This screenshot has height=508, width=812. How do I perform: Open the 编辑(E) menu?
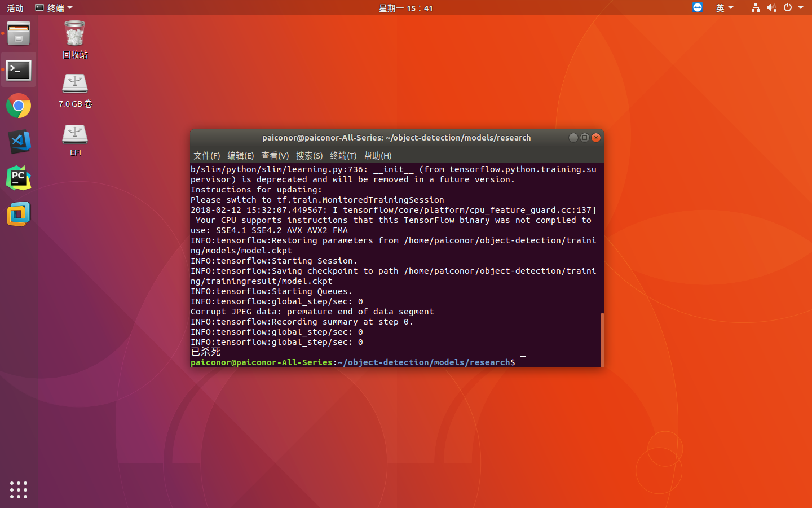[x=240, y=156]
